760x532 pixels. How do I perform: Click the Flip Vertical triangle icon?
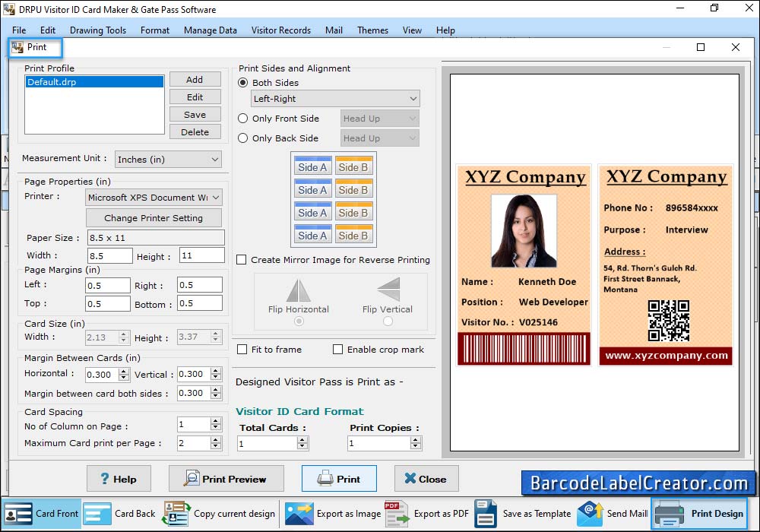(x=388, y=290)
